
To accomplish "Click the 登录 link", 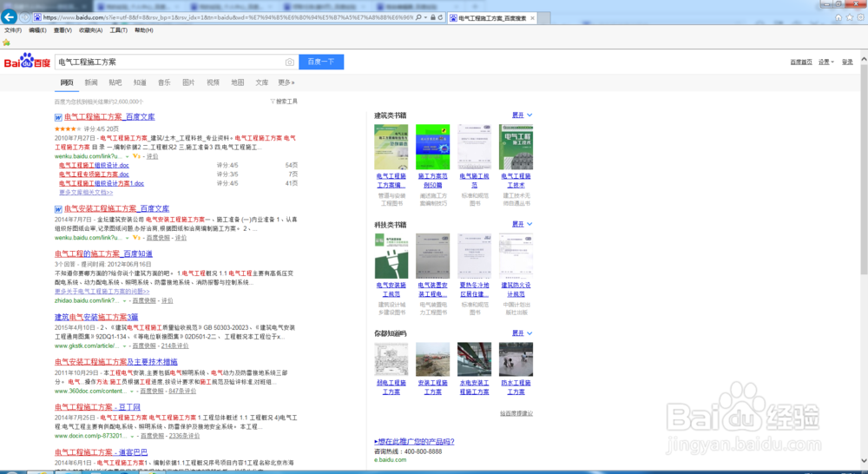I will (847, 62).
